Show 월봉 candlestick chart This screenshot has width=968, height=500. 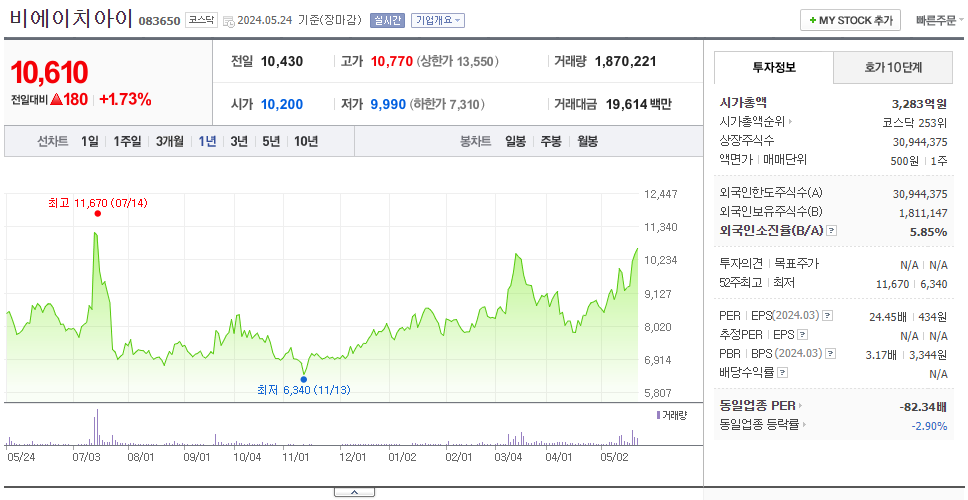(588, 141)
